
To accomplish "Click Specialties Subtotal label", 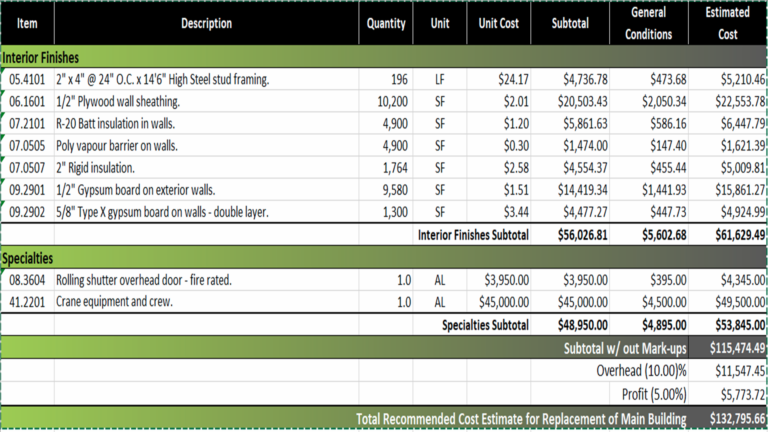I will coord(485,325).
